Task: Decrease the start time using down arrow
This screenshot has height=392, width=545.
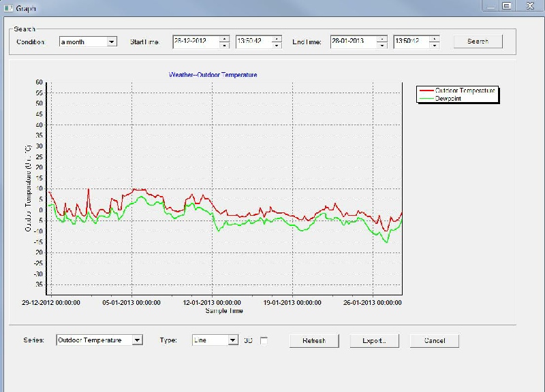Action: pos(277,45)
